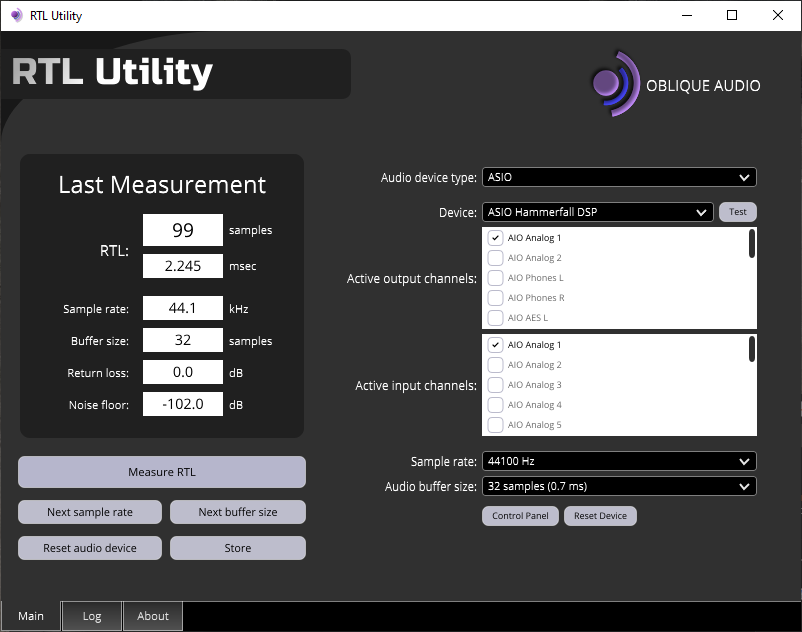Click the Test device button

coord(738,212)
